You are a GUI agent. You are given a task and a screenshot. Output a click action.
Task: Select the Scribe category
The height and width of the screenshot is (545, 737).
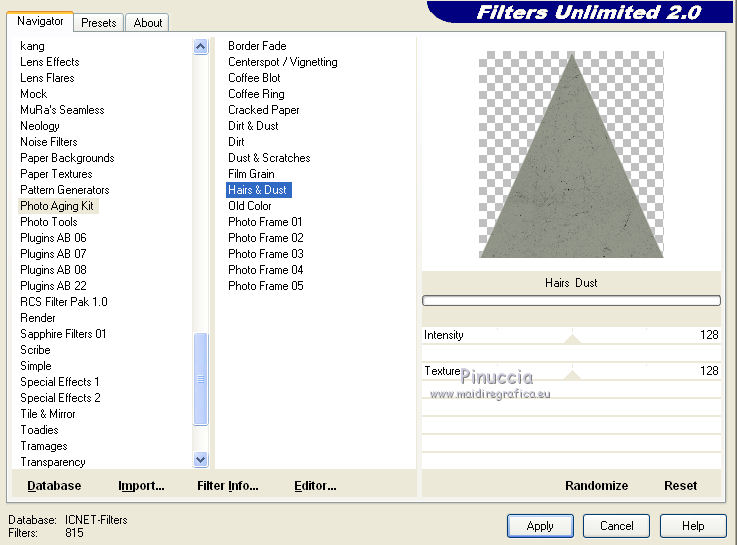pyautogui.click(x=35, y=350)
